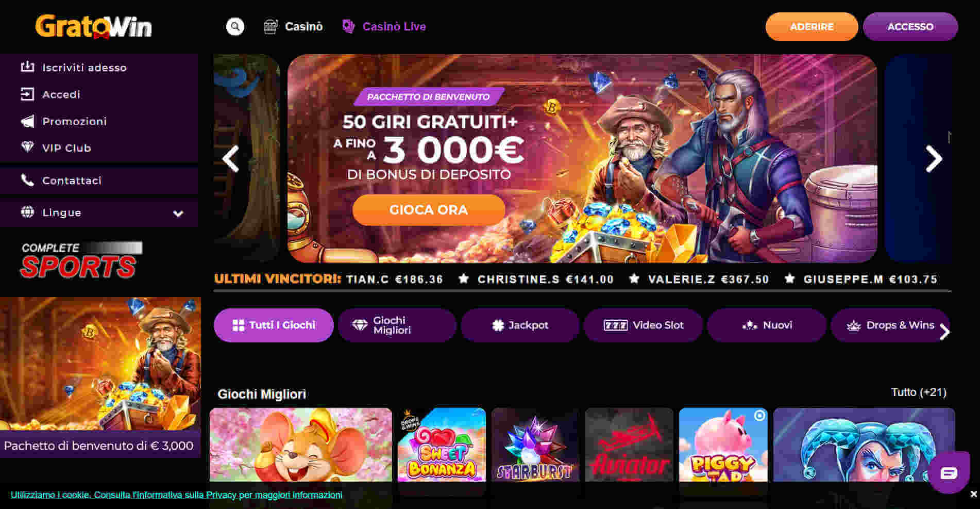Expand Tutto (+21) best games list
Viewport: 980px width, 509px height.
coord(919,392)
